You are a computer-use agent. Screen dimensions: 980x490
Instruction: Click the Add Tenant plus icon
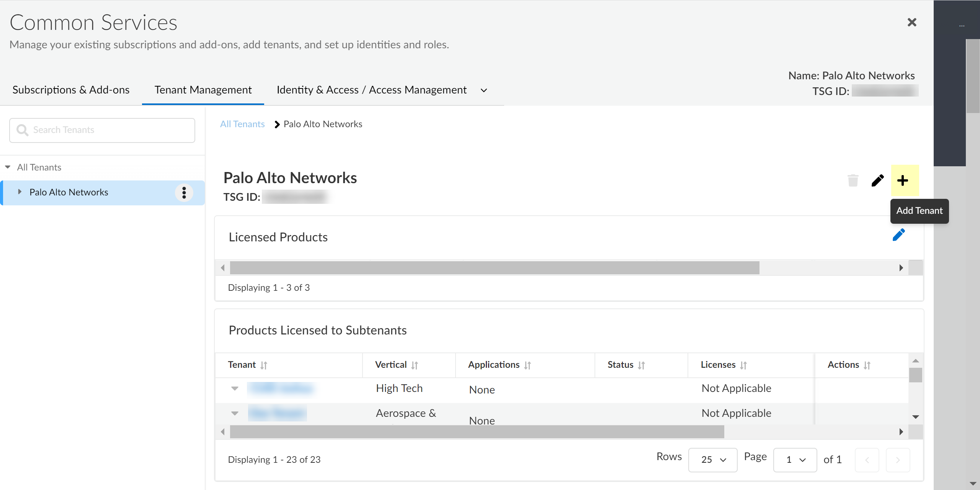[x=902, y=180]
